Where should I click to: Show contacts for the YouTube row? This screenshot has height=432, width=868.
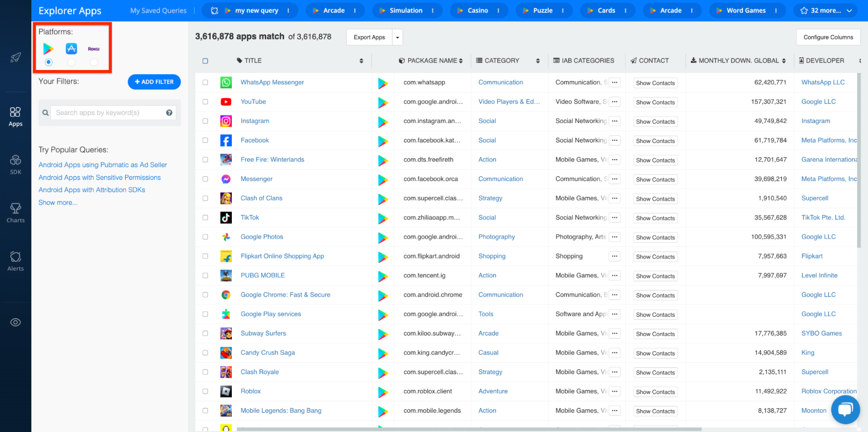pyautogui.click(x=655, y=102)
